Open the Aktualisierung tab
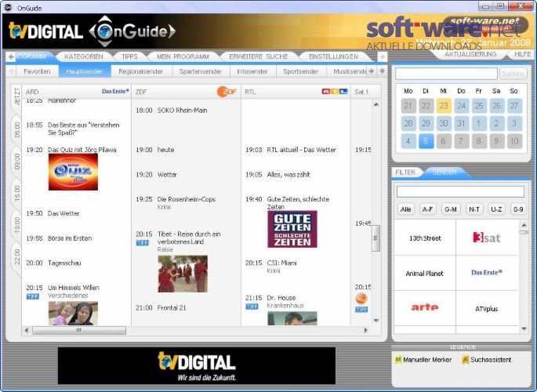537x392 pixels. 470,54
